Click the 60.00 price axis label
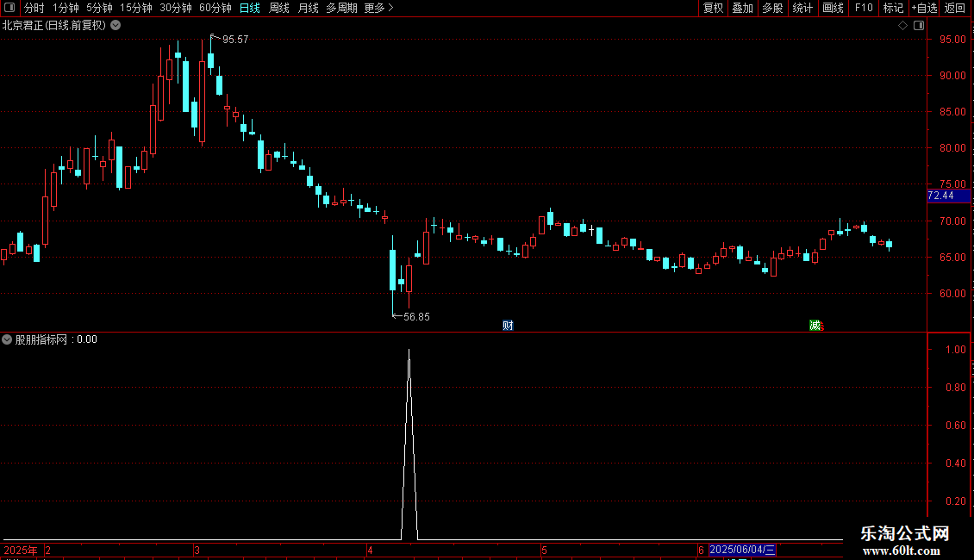Viewport: 974px width, 560px height. [952, 294]
